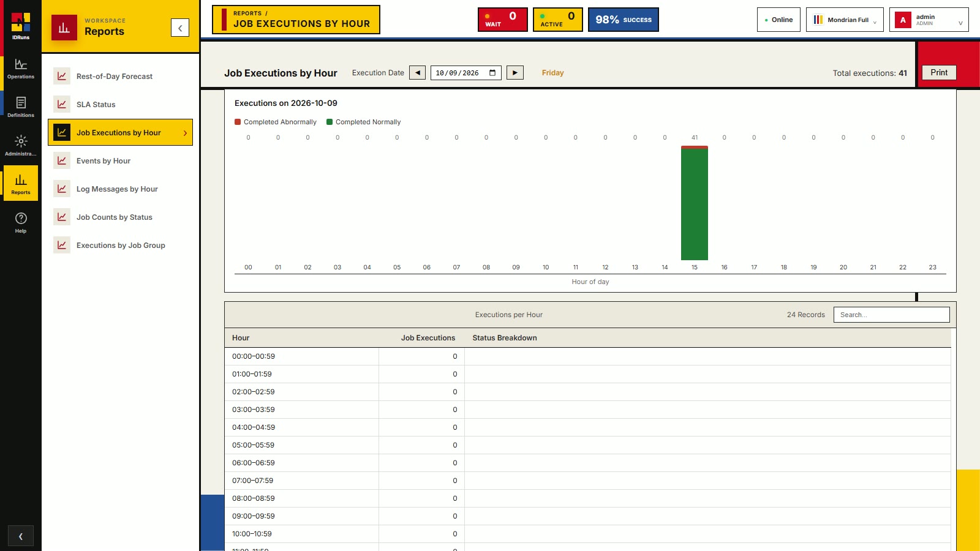The height and width of the screenshot is (551, 980).
Task: Toggle the Completed Abnormally legend item
Action: tap(276, 122)
